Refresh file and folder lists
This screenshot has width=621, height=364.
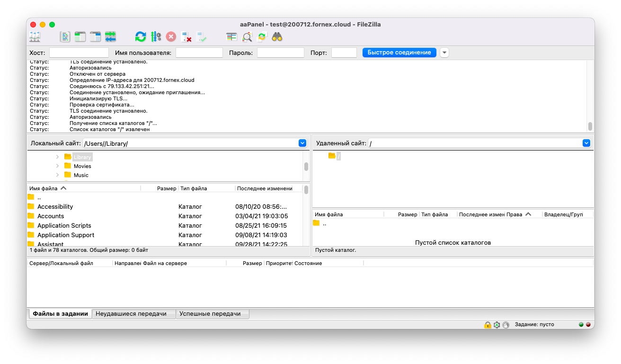(141, 36)
